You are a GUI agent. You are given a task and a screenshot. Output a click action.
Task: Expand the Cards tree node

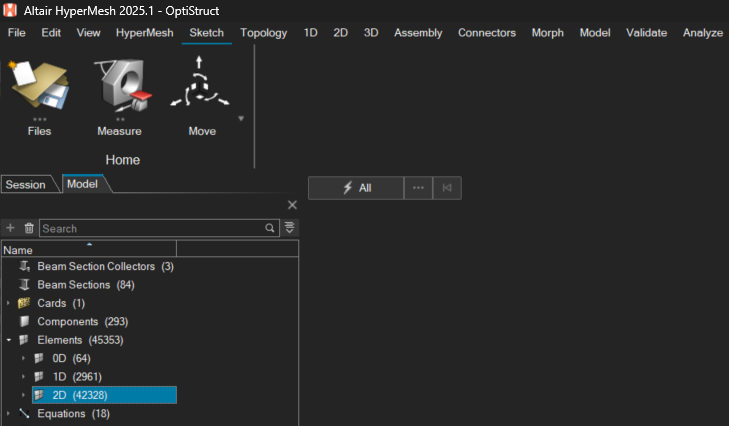point(8,303)
